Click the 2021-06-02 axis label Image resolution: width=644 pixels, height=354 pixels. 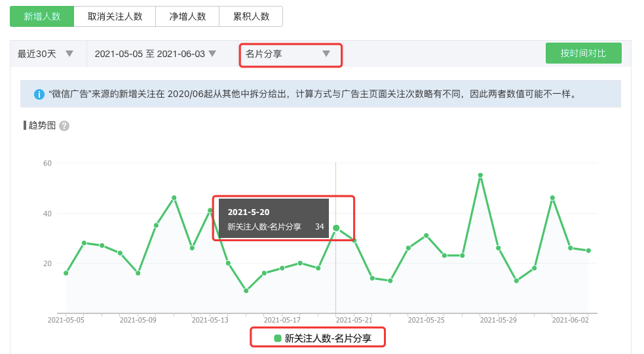(x=571, y=320)
